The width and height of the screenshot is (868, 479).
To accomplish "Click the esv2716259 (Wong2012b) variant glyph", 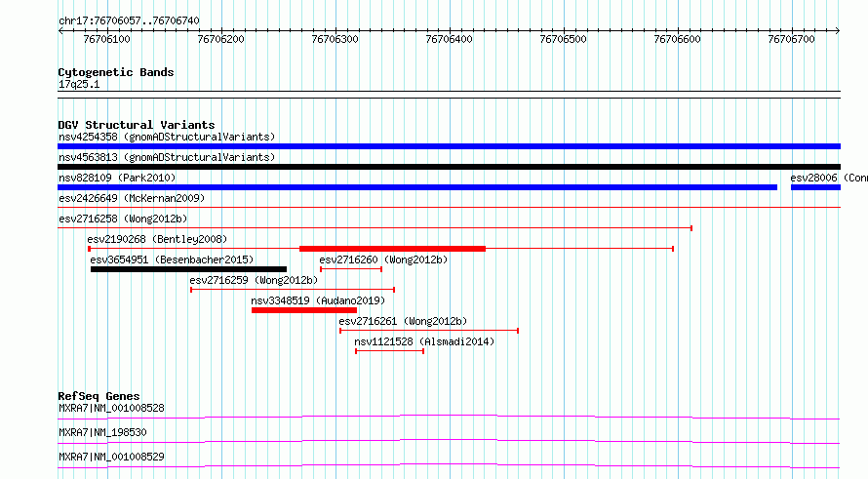I will coord(293,290).
